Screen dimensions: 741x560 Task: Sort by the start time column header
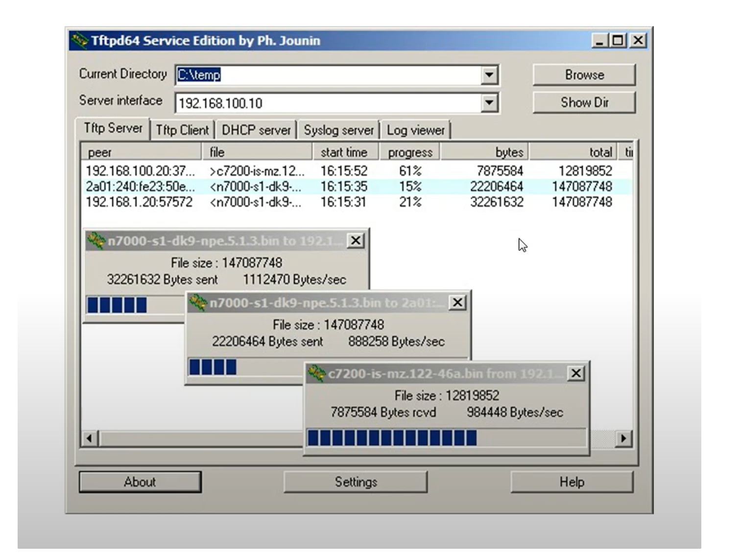[346, 152]
